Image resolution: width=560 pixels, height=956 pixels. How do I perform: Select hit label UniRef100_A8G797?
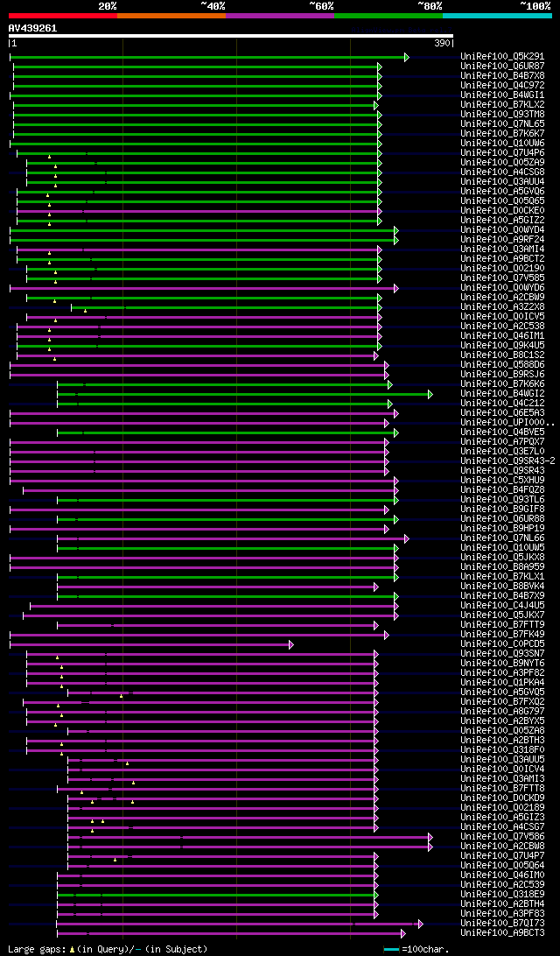[x=503, y=711]
